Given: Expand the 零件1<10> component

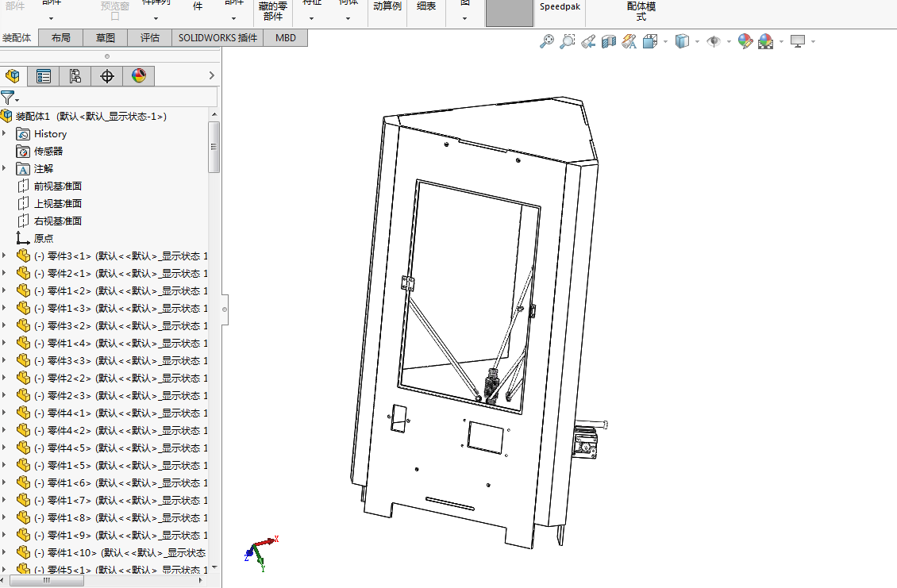Looking at the screenshot, I should point(5,552).
